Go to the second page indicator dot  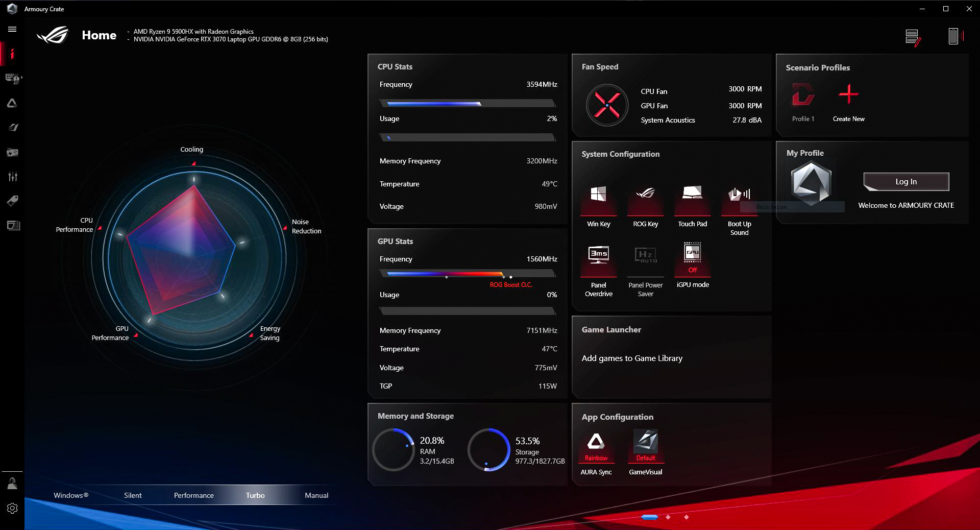[x=668, y=517]
